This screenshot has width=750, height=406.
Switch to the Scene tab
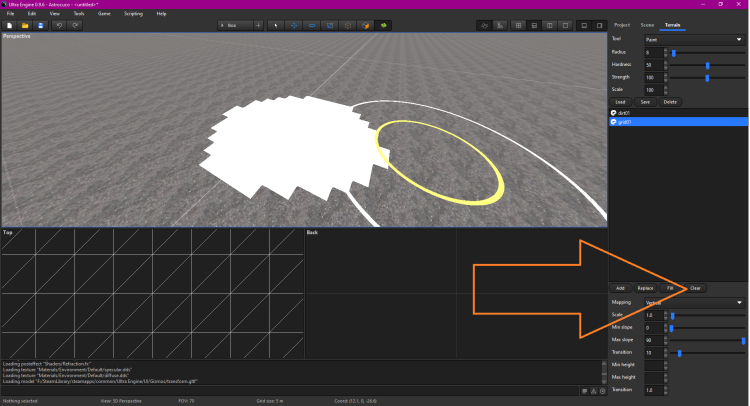[647, 23]
